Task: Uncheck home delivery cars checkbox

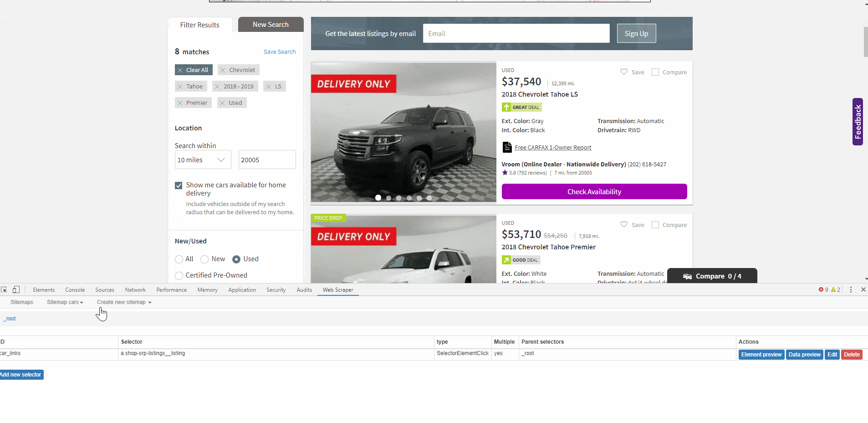Action: pos(179,186)
